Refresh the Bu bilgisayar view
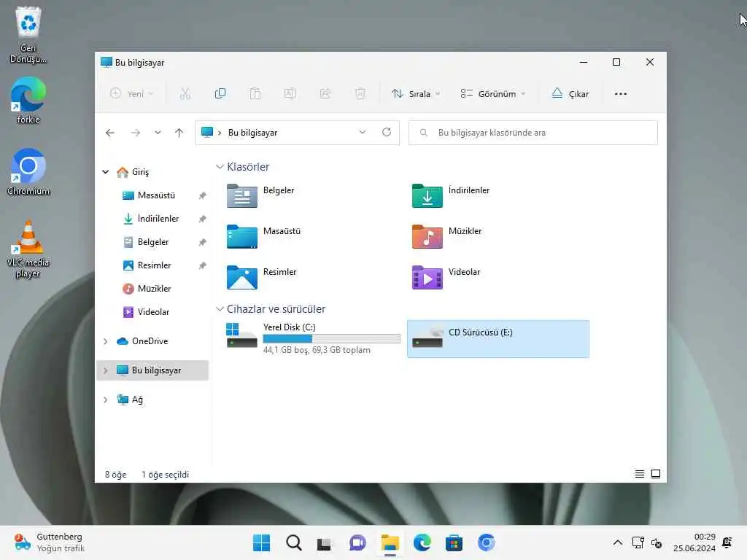Image resolution: width=747 pixels, height=560 pixels. (387, 133)
